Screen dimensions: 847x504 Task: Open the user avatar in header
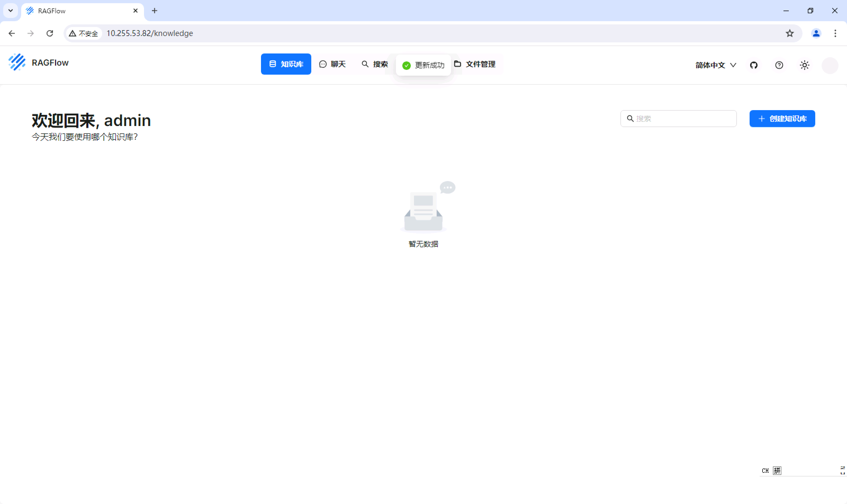[x=830, y=65]
